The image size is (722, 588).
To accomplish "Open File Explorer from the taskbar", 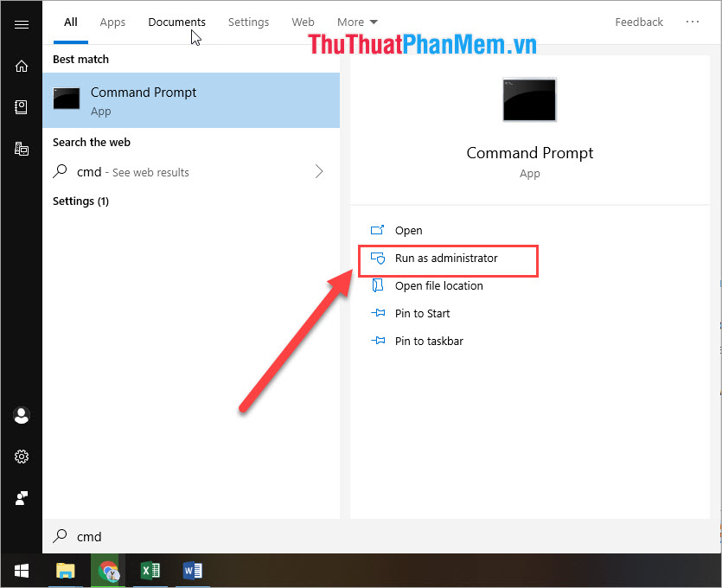I will (x=65, y=571).
